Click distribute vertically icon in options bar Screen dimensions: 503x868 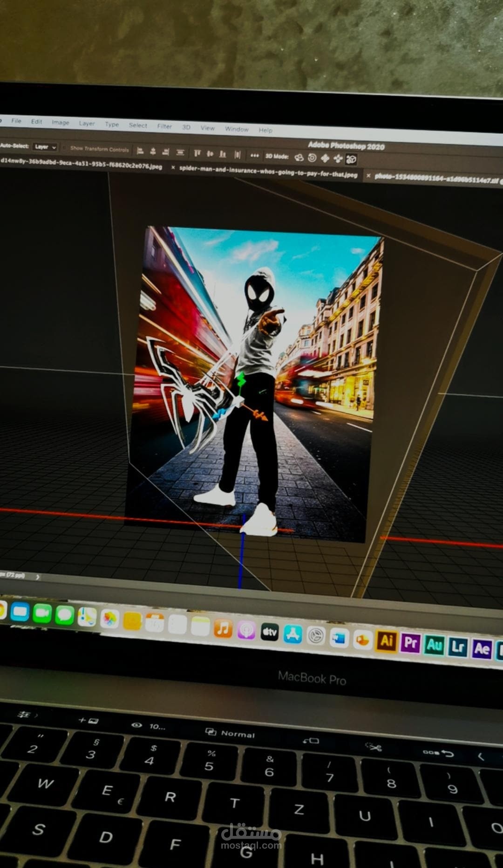[180, 152]
